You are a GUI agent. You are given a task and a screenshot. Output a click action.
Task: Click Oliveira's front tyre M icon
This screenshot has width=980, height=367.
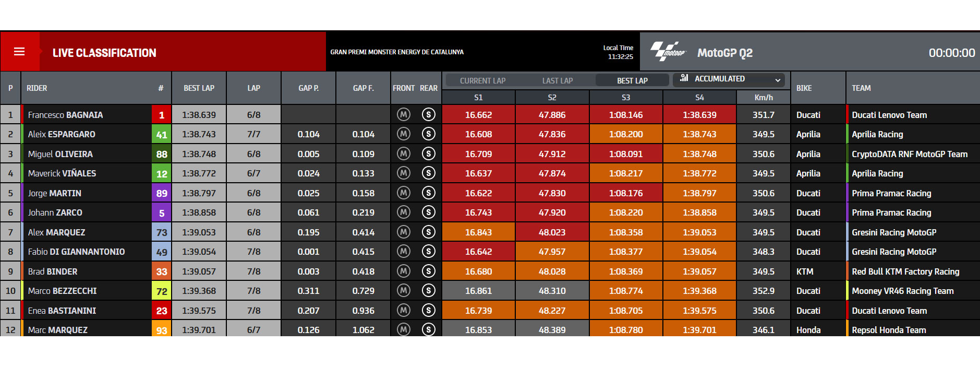point(404,153)
